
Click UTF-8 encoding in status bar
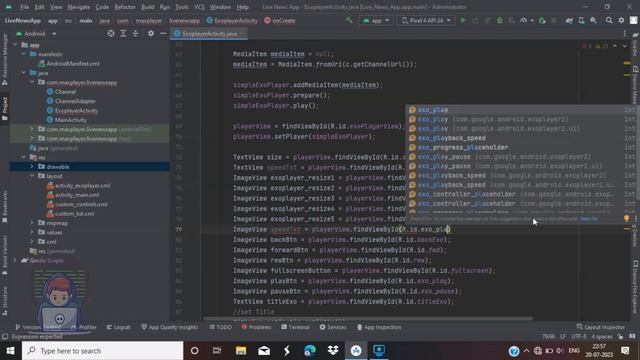(x=579, y=337)
